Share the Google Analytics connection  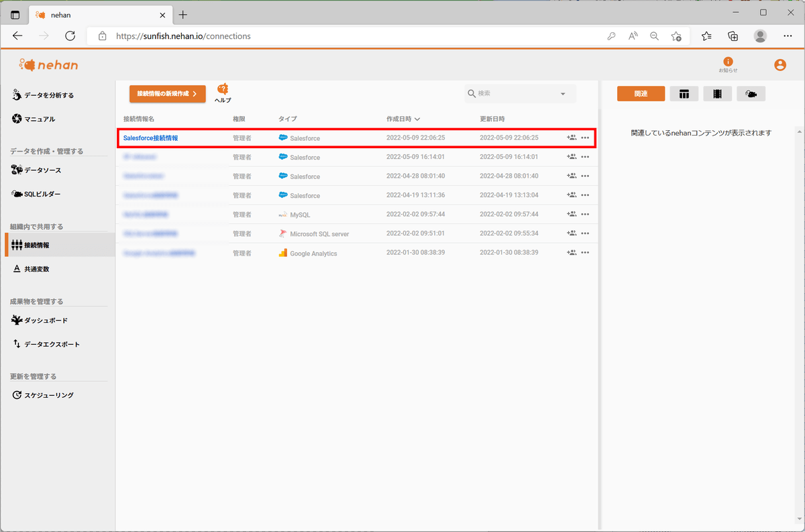pyautogui.click(x=572, y=252)
